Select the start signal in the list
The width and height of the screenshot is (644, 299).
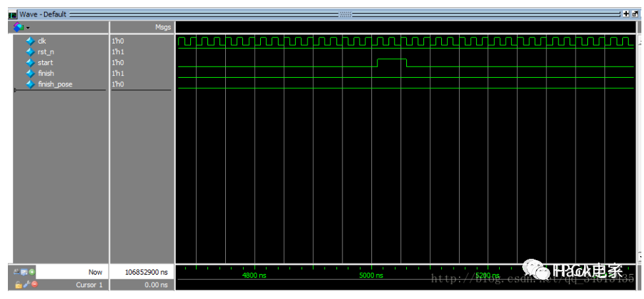(x=45, y=63)
